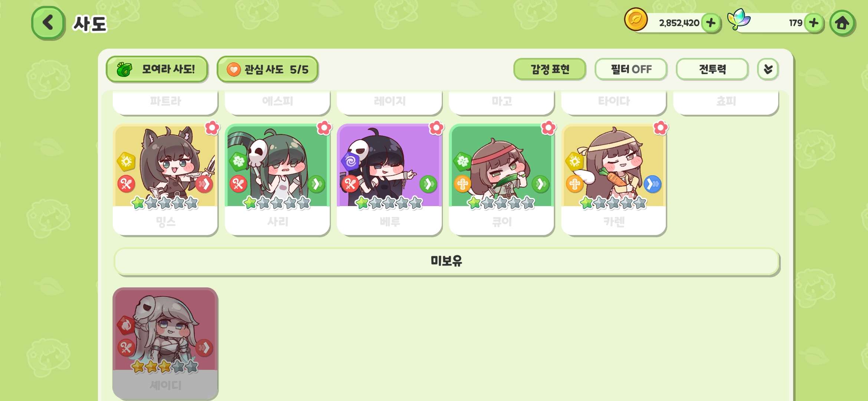Open the home screen icon
868x401 pixels.
tap(842, 23)
